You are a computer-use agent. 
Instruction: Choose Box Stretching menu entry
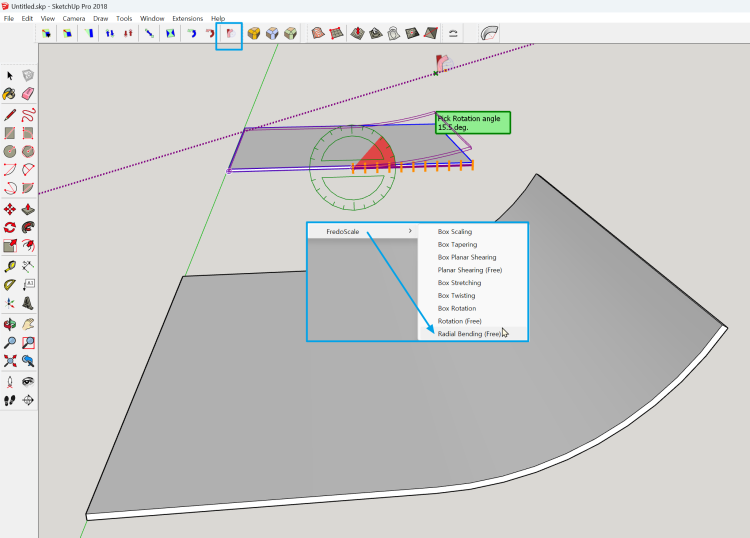coord(459,283)
